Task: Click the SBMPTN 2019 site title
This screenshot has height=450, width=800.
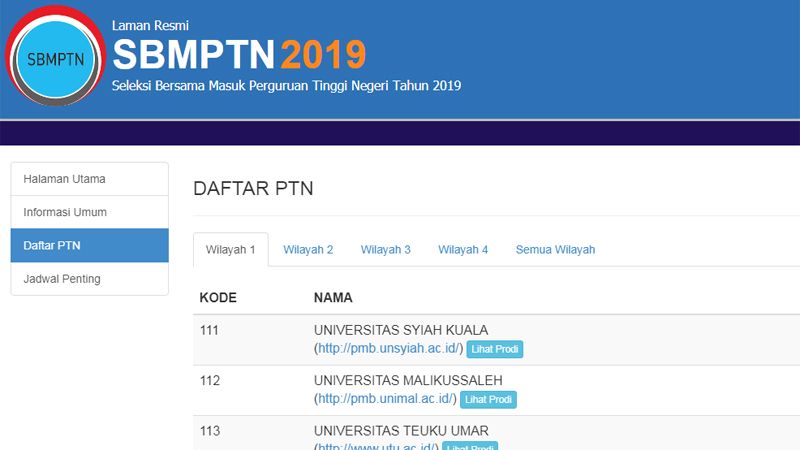Action: (239, 53)
